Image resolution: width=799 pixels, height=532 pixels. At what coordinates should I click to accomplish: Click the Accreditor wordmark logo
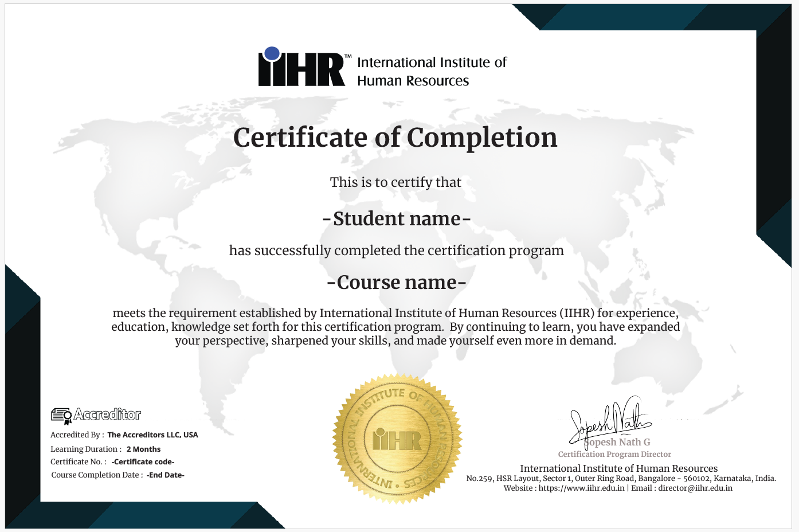pos(107,414)
